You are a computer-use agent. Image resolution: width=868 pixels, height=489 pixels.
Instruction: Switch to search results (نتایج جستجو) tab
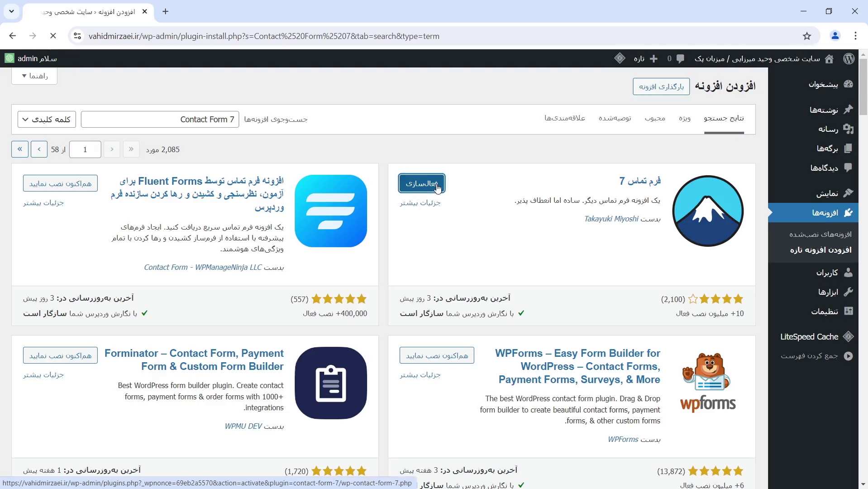click(724, 118)
